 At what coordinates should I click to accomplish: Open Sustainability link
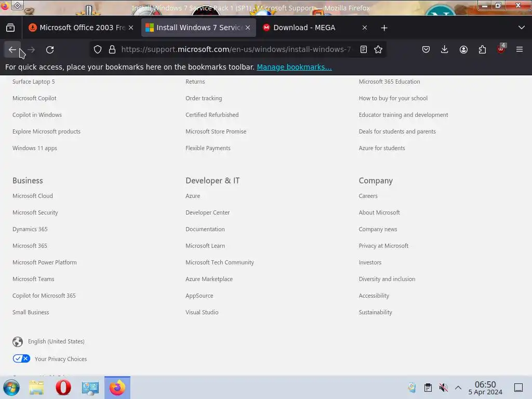tap(376, 312)
